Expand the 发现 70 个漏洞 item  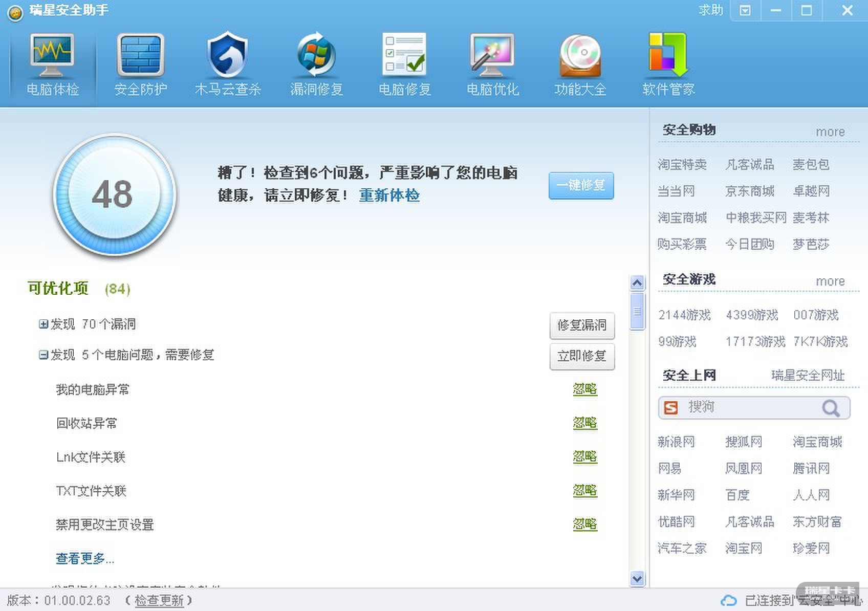click(44, 324)
